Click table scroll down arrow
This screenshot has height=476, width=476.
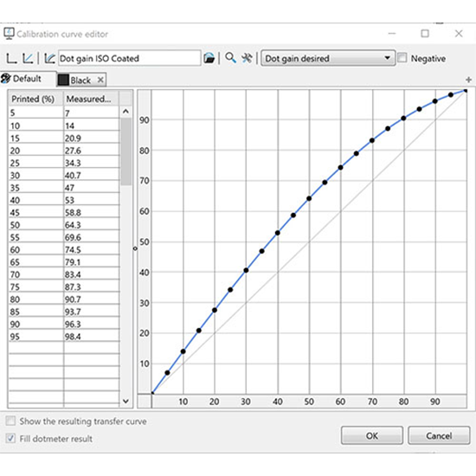[x=125, y=402]
